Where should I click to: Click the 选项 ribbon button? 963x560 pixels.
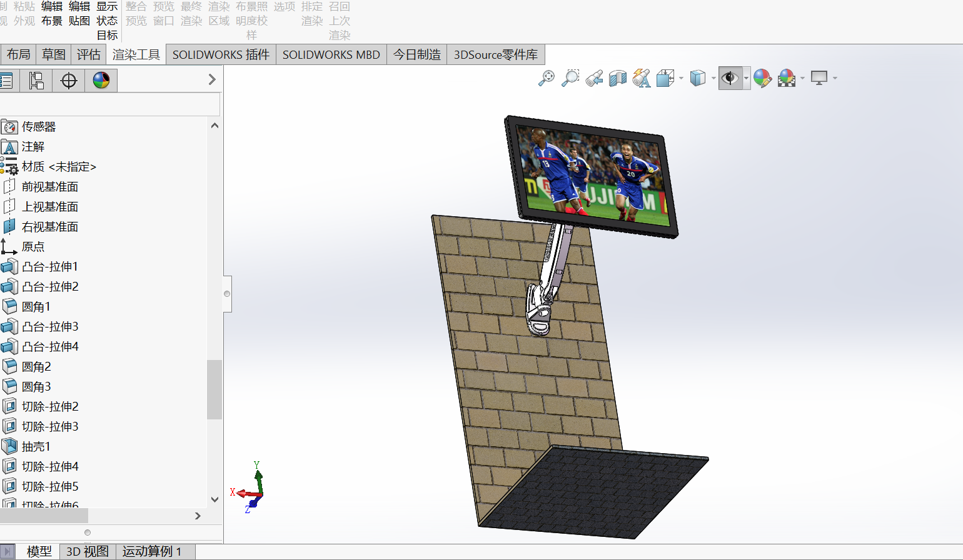coord(285,7)
